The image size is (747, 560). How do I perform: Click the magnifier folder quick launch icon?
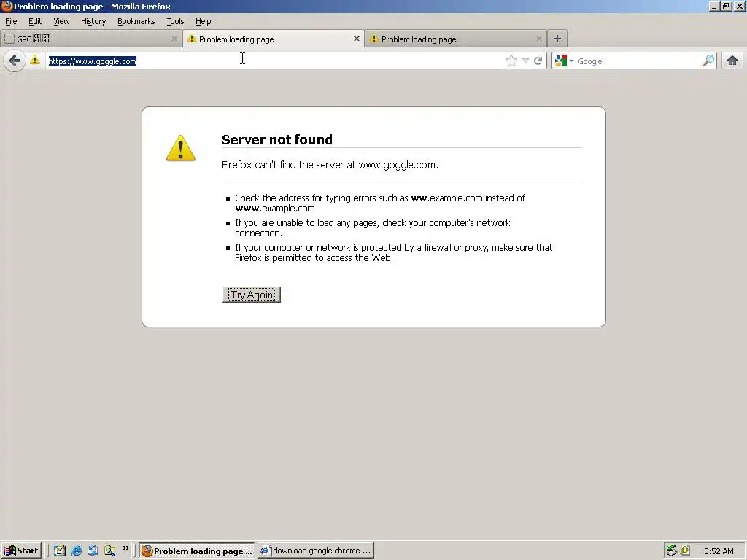pyautogui.click(x=110, y=551)
